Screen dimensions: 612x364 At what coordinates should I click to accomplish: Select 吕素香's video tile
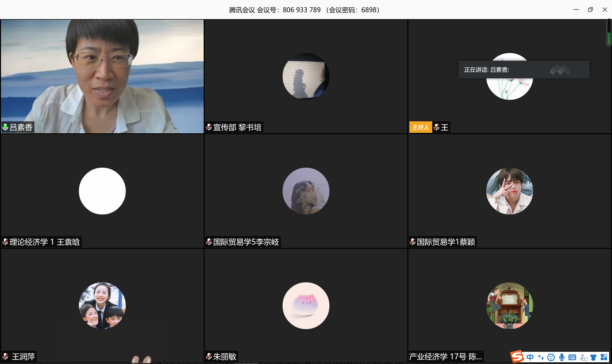(102, 76)
